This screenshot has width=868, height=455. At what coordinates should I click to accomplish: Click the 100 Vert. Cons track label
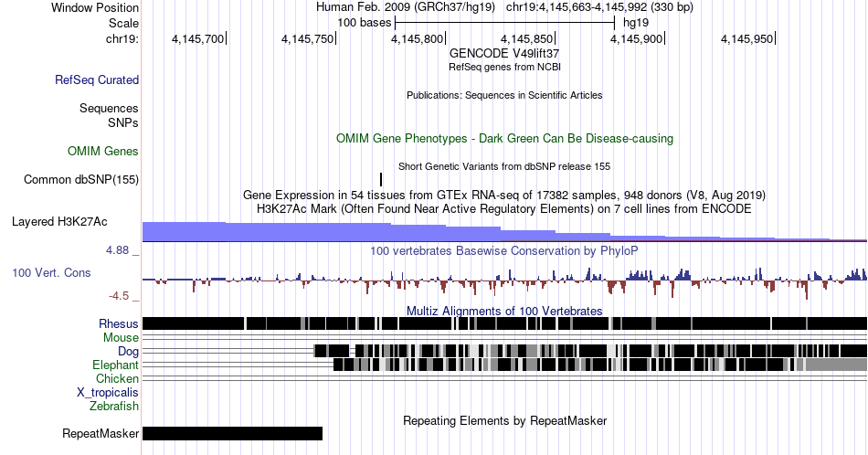pos(51,272)
